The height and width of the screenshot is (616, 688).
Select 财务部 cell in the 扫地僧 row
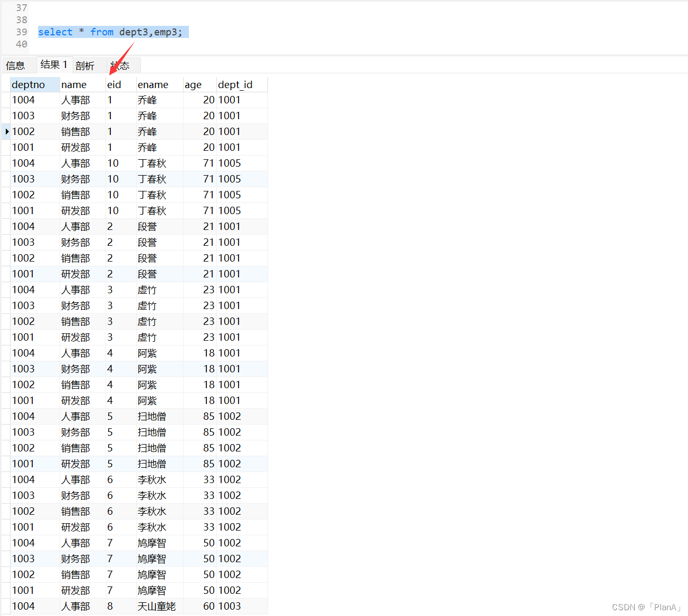coord(82,432)
